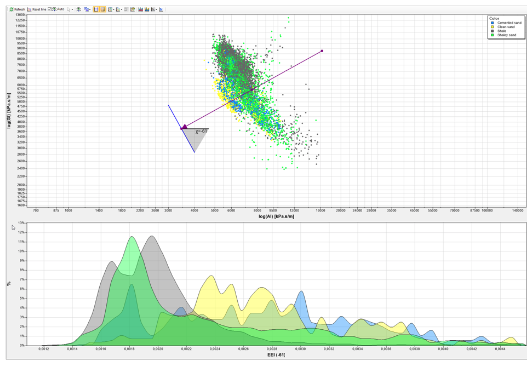Open the dropdown beside the blue overlapping-squares icon

click(x=90, y=9)
